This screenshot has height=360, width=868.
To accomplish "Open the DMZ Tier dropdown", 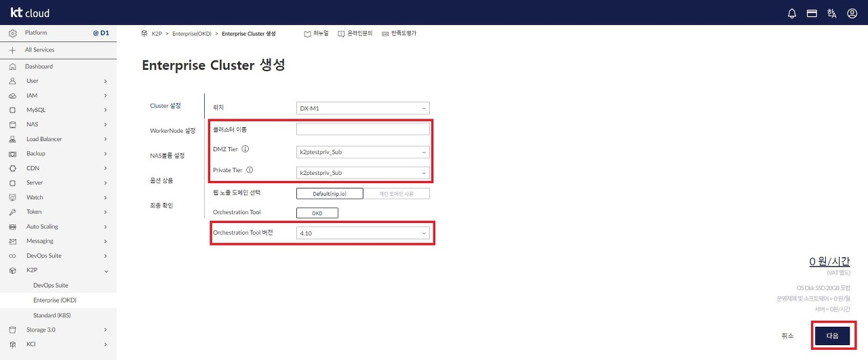I will tap(363, 152).
